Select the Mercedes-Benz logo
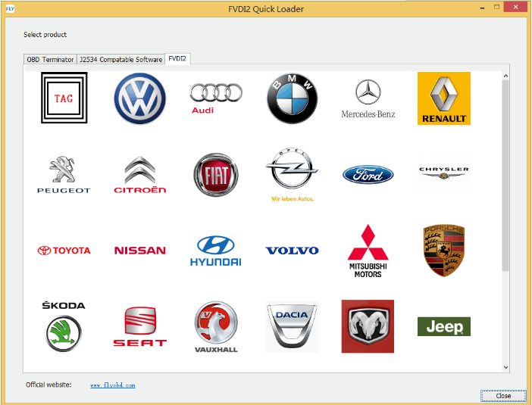The height and width of the screenshot is (405, 532). (368, 98)
